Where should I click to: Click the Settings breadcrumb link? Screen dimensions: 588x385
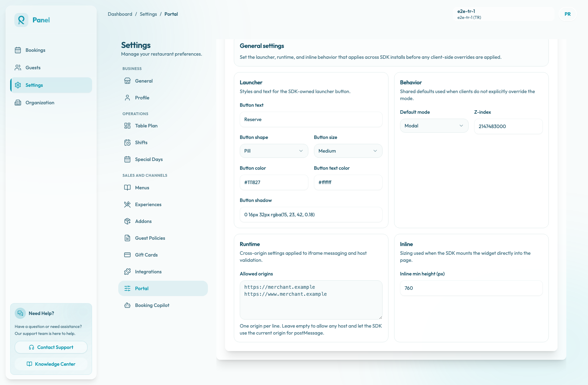pos(148,14)
